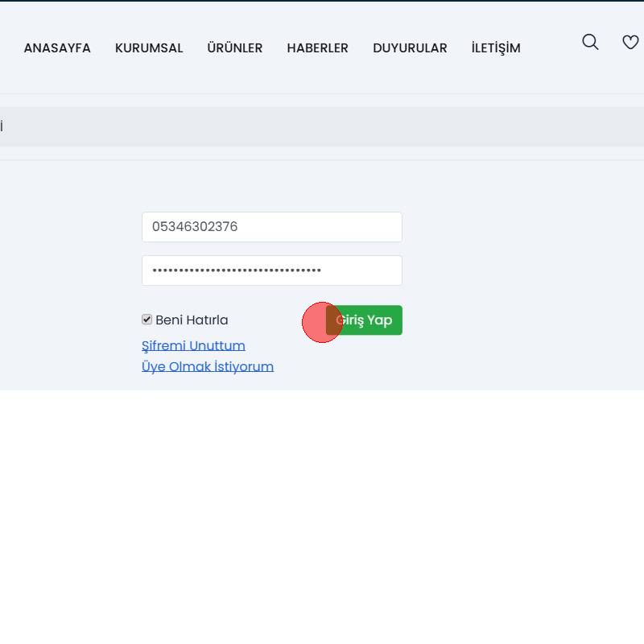The image size is (644, 644).
Task: Select HABERLER in navigation bar
Action: click(x=317, y=48)
